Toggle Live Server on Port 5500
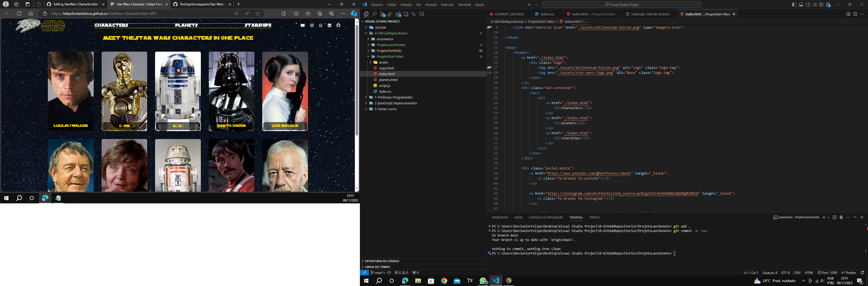The height and width of the screenshot is (286, 868). point(827,272)
